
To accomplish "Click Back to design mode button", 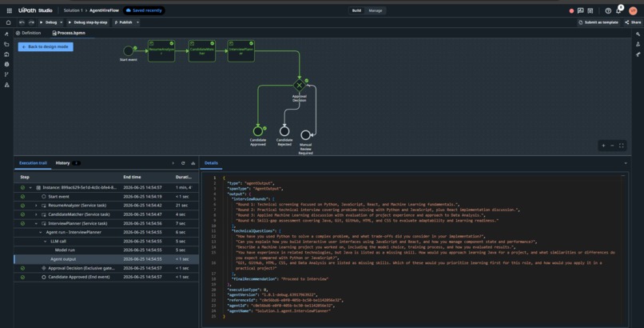I will (46, 47).
